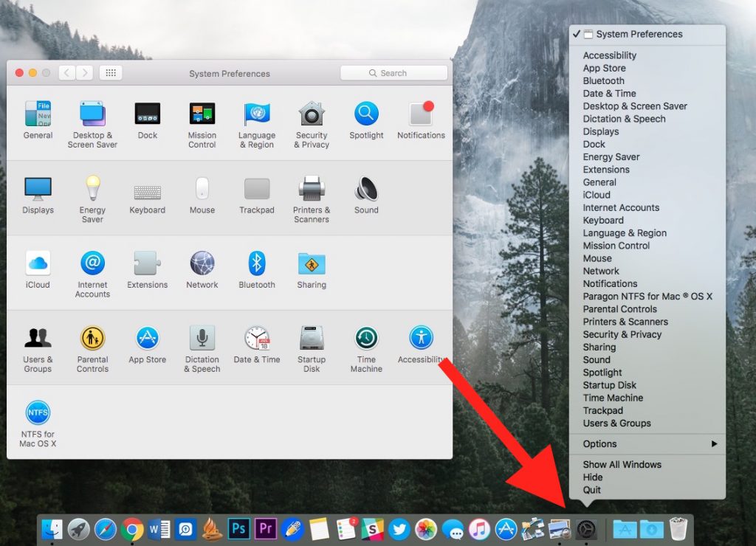
Task: Open Mission Control pane icon in window
Action: coord(202,114)
